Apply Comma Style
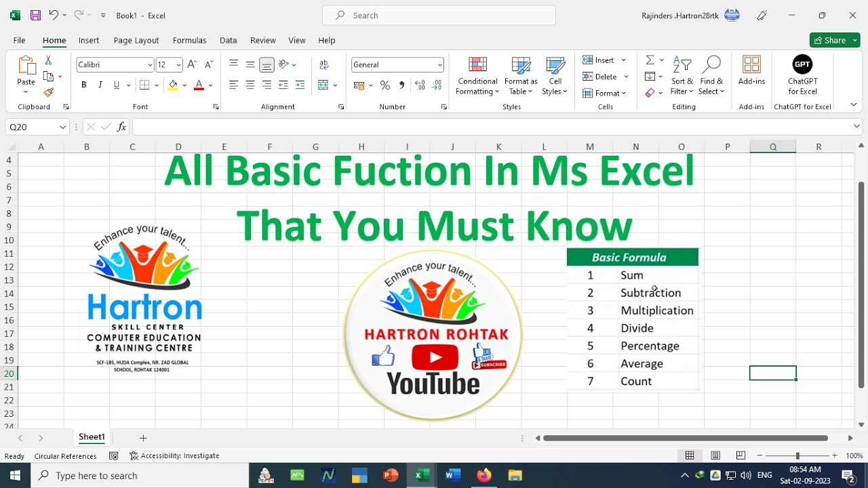868x488 pixels. [401, 85]
